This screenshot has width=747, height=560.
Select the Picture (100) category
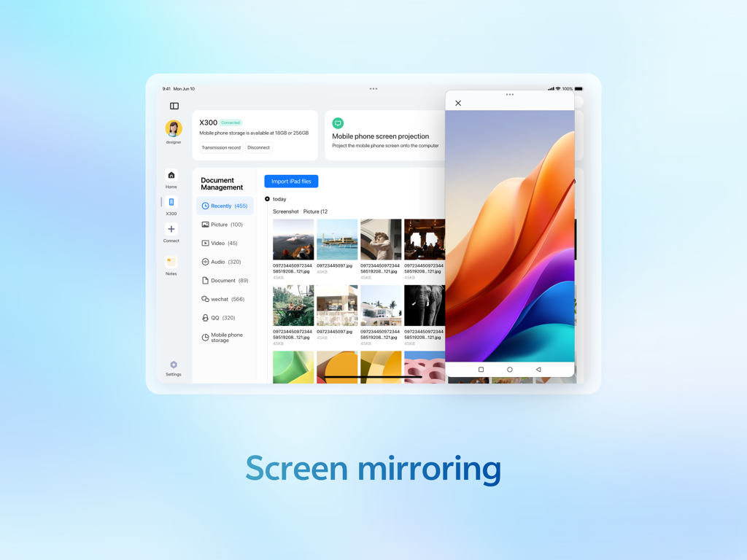point(223,225)
